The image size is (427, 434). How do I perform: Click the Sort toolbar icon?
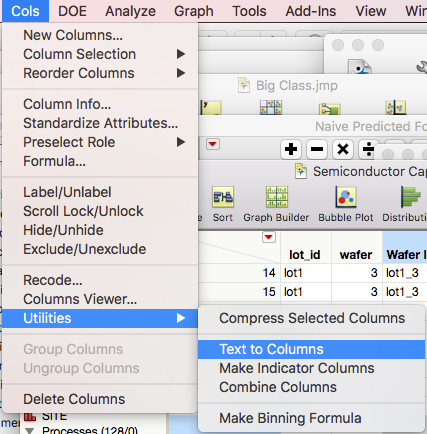click(223, 204)
